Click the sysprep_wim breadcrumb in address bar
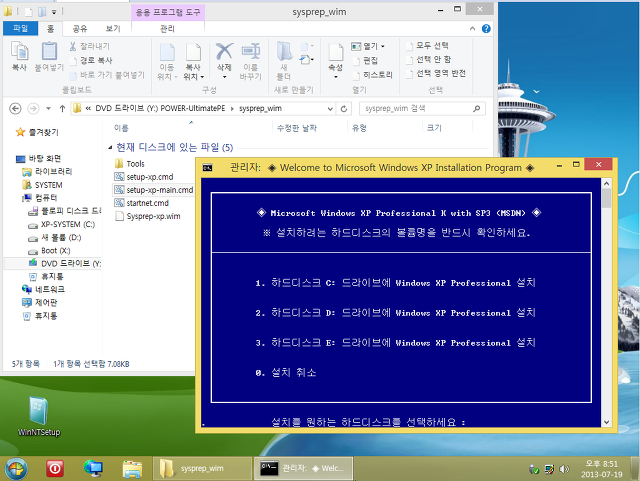The width and height of the screenshot is (640, 481). 260,109
